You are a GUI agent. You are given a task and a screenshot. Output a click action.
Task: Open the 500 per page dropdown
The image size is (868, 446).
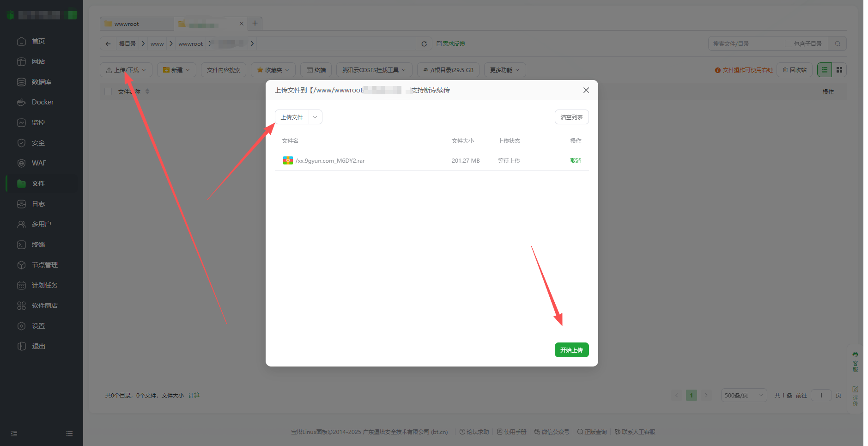click(x=744, y=395)
